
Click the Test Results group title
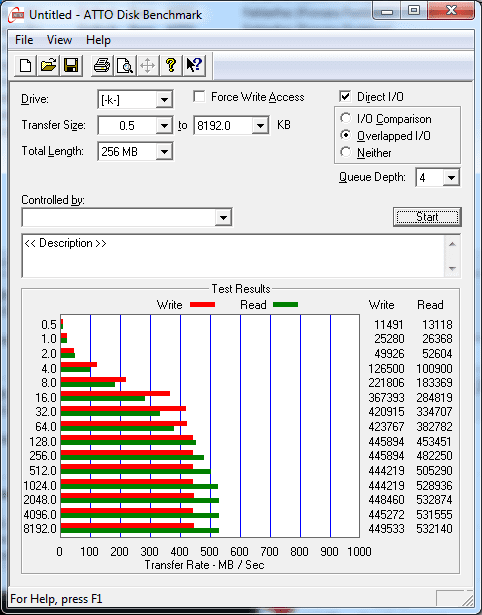coord(241,289)
